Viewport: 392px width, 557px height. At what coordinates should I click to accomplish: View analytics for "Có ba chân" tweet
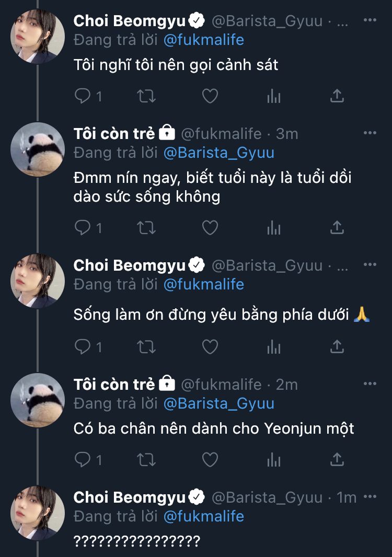point(274,459)
